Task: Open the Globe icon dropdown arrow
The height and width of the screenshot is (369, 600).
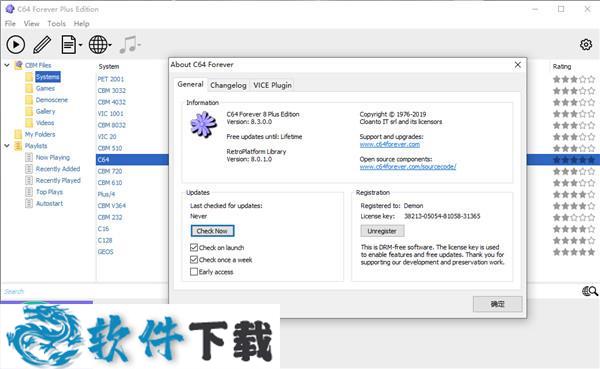Action: (110, 45)
